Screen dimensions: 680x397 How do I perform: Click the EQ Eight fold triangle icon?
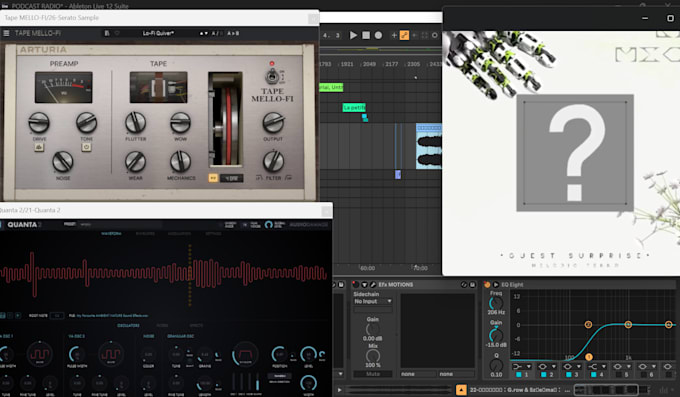[x=496, y=285]
